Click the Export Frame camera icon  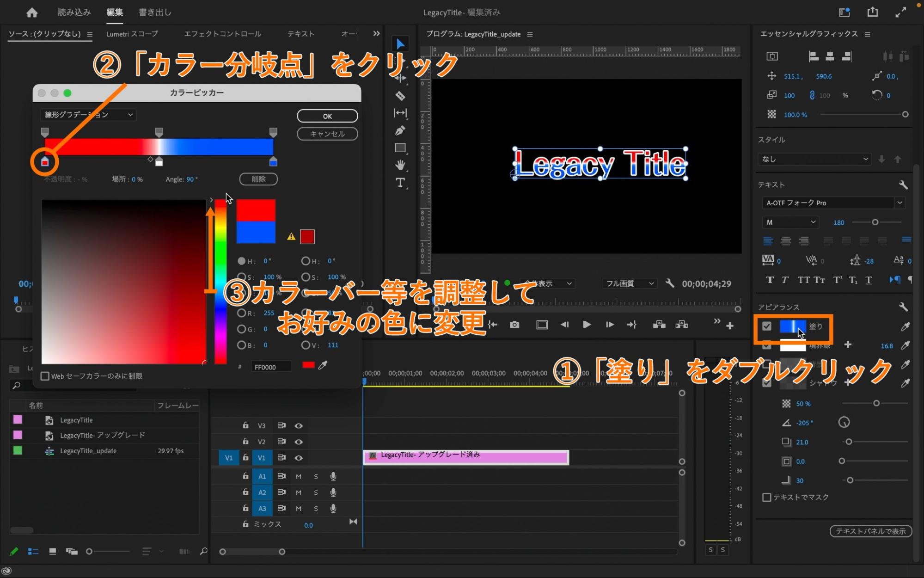point(514,325)
